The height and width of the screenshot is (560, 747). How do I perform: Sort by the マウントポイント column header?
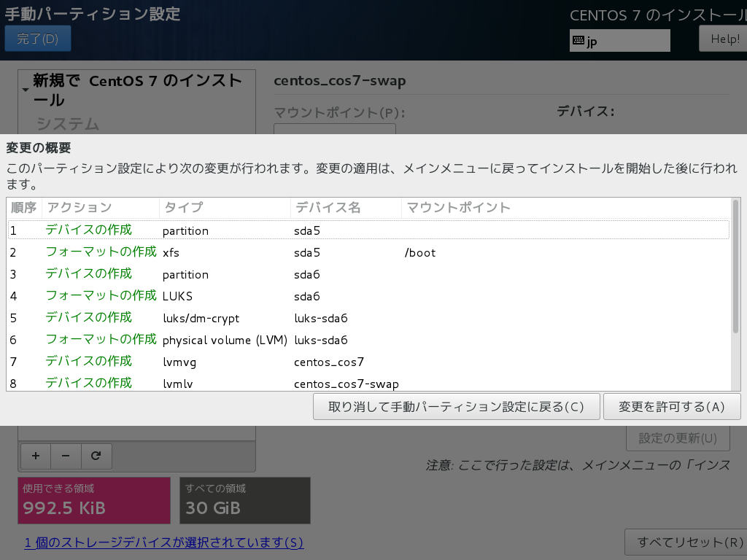pos(566,208)
